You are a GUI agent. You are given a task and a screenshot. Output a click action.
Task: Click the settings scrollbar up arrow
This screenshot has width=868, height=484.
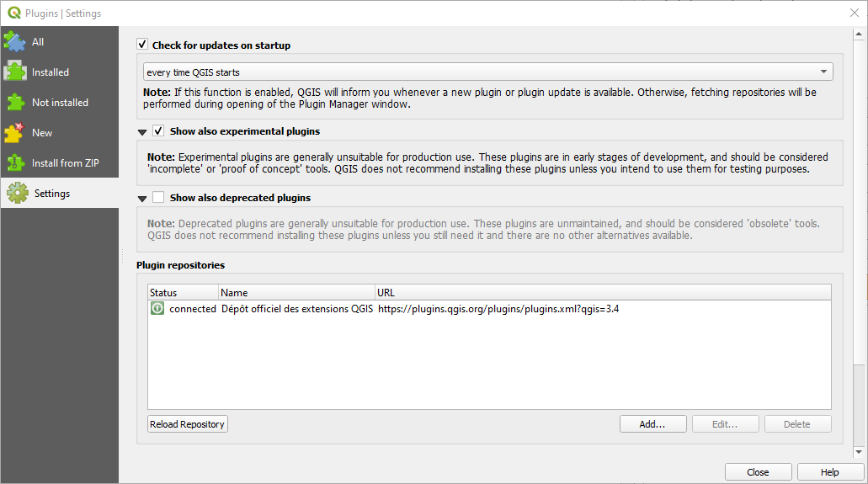(x=859, y=35)
